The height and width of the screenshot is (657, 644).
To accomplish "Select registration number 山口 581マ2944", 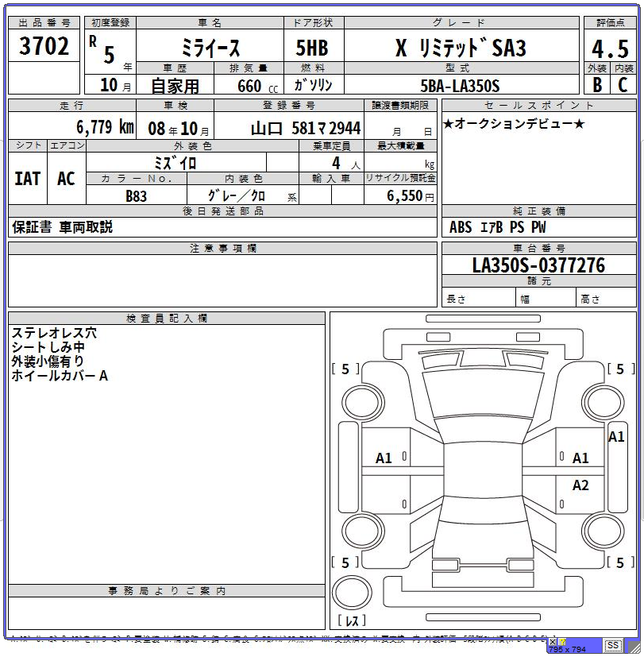I will 306,128.
